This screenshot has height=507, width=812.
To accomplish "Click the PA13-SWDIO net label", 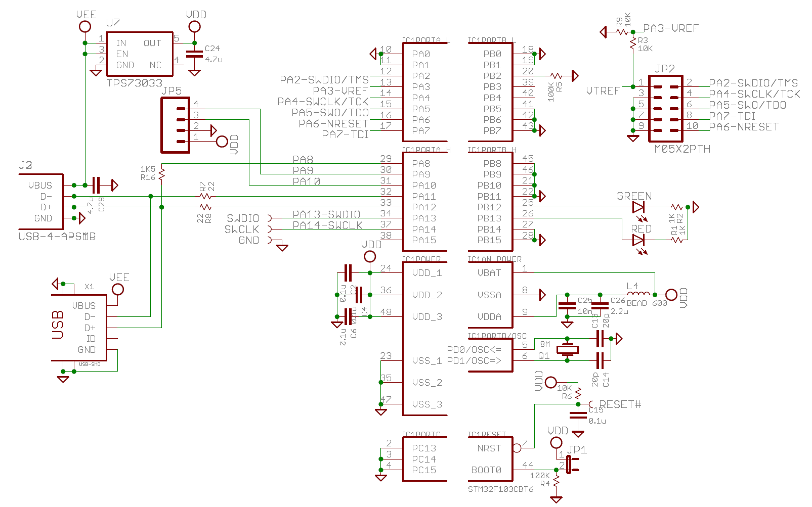I will (326, 214).
